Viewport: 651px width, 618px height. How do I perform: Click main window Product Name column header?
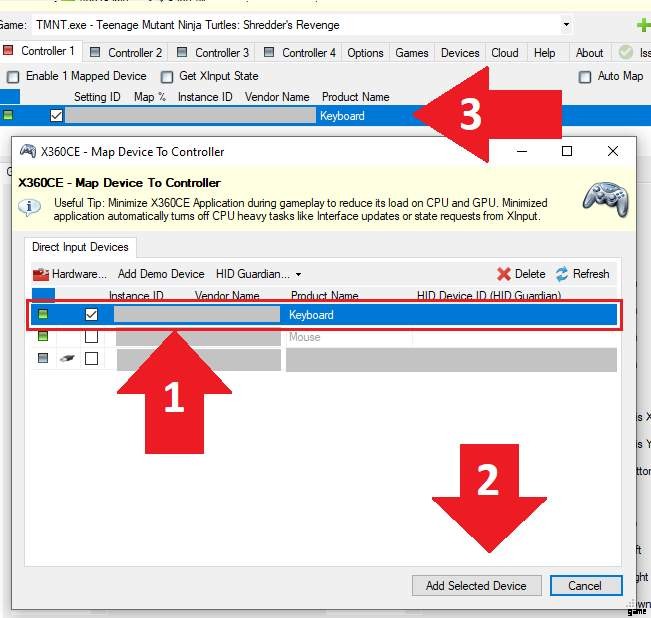(356, 97)
